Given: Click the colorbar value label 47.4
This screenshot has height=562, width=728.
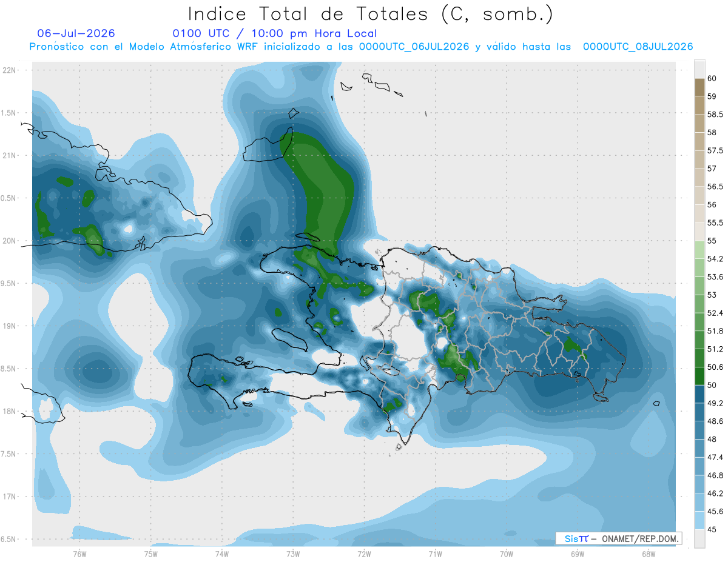Looking at the screenshot, I should [715, 457].
